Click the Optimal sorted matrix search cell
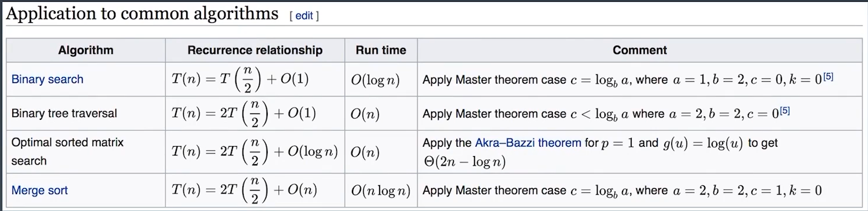Image resolution: width=868 pixels, height=211 pixels. coord(86,151)
